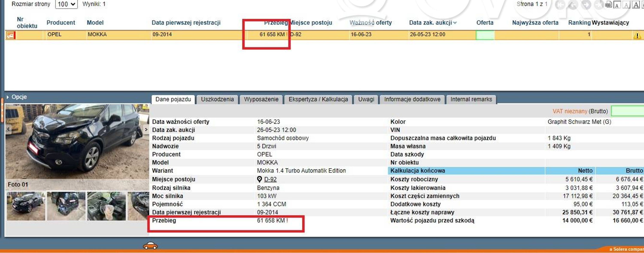
Task: Sort by the Ważność oferty column header
Action: 371,23
